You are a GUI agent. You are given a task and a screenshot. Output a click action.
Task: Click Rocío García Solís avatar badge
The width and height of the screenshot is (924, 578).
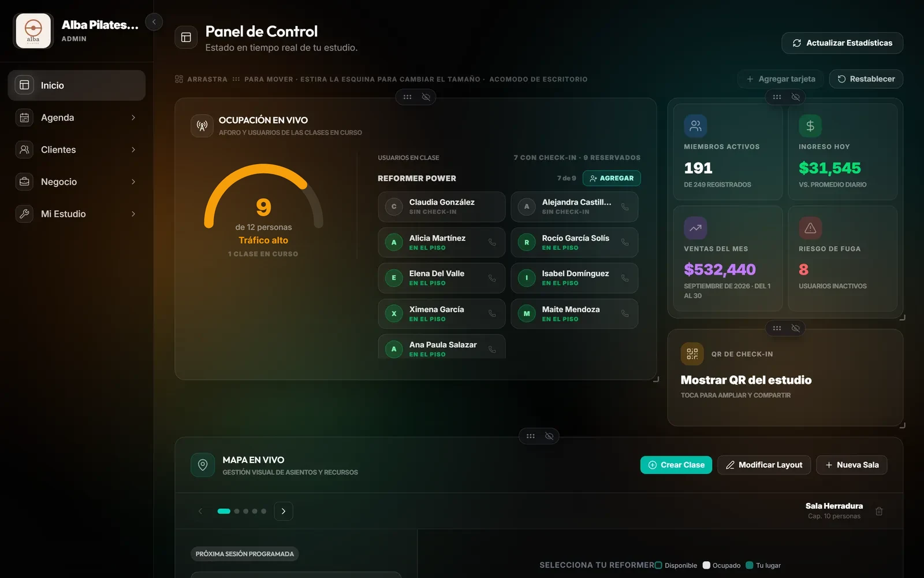527,242
